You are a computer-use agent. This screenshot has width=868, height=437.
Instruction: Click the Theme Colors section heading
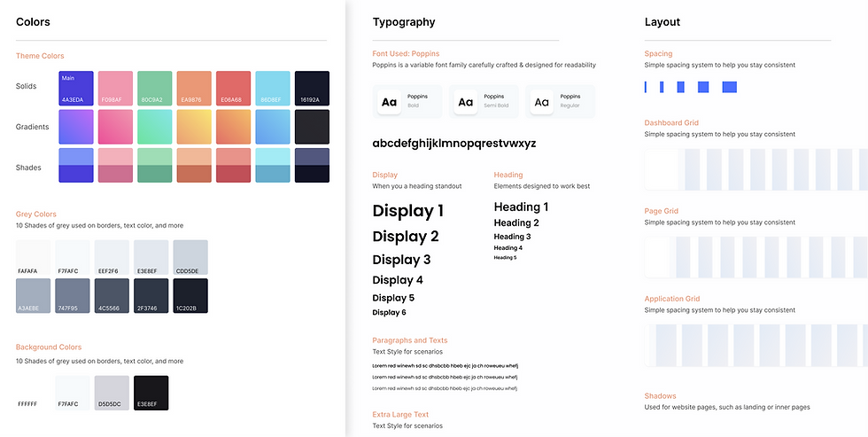pyautogui.click(x=40, y=56)
